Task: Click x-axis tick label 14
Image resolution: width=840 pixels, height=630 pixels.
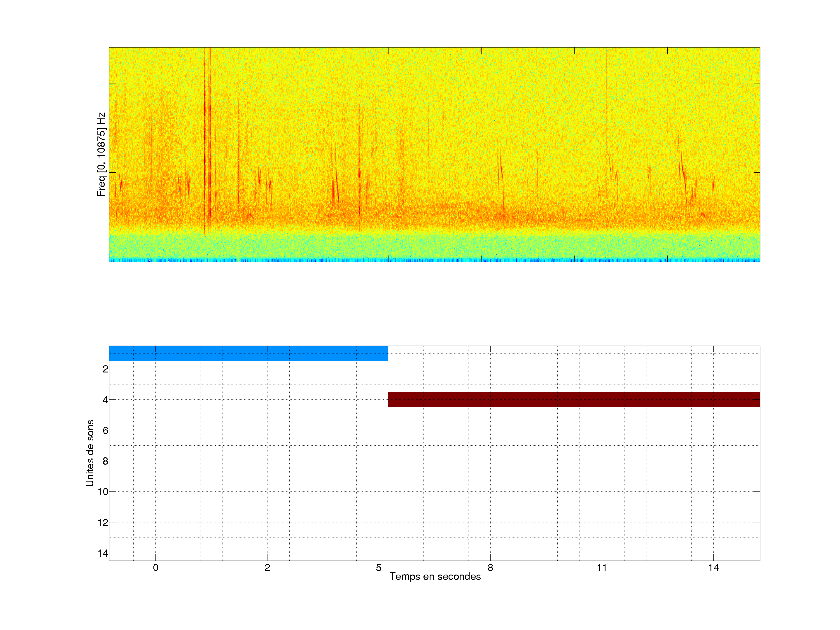Action: (x=713, y=568)
